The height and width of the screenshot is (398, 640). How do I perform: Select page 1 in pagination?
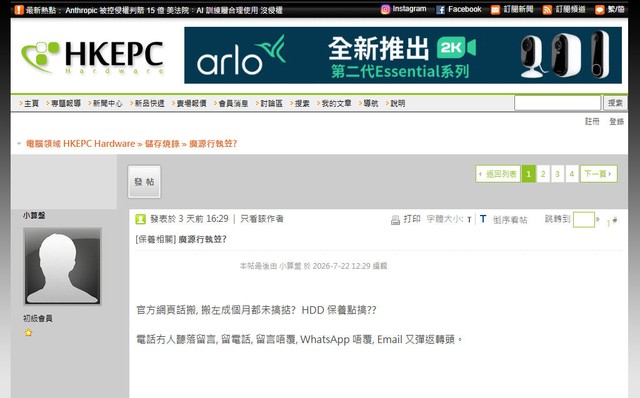pos(529,174)
